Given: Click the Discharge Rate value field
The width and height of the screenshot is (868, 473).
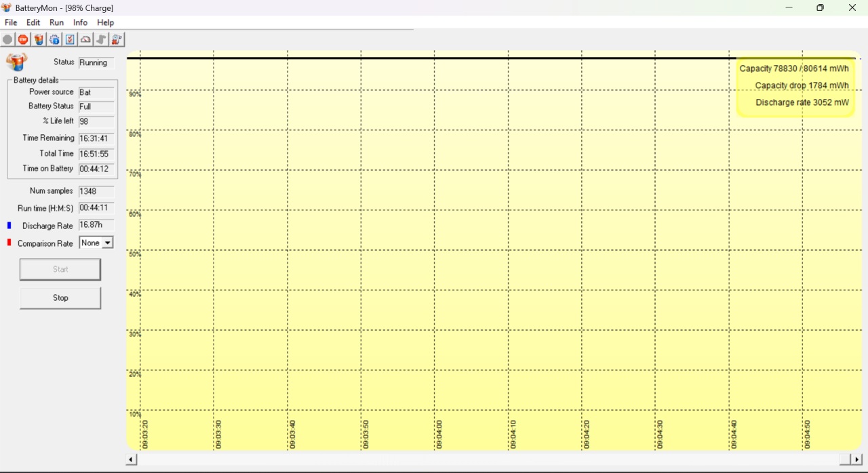Looking at the screenshot, I should click(x=96, y=225).
